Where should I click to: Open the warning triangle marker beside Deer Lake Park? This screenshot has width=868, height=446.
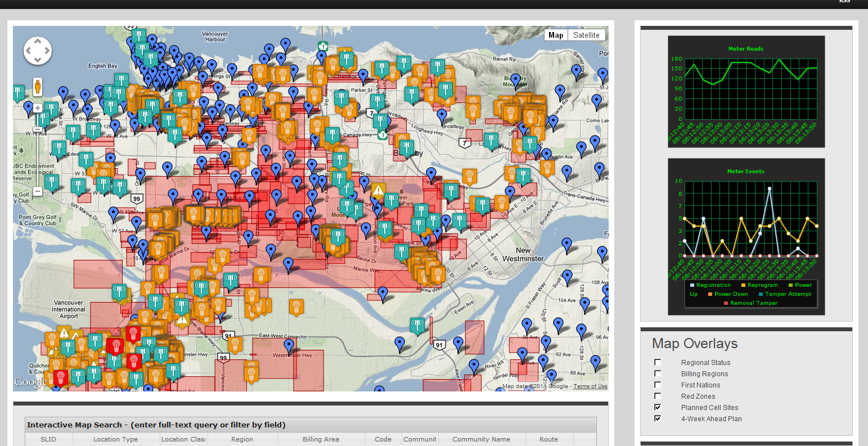pos(379,190)
